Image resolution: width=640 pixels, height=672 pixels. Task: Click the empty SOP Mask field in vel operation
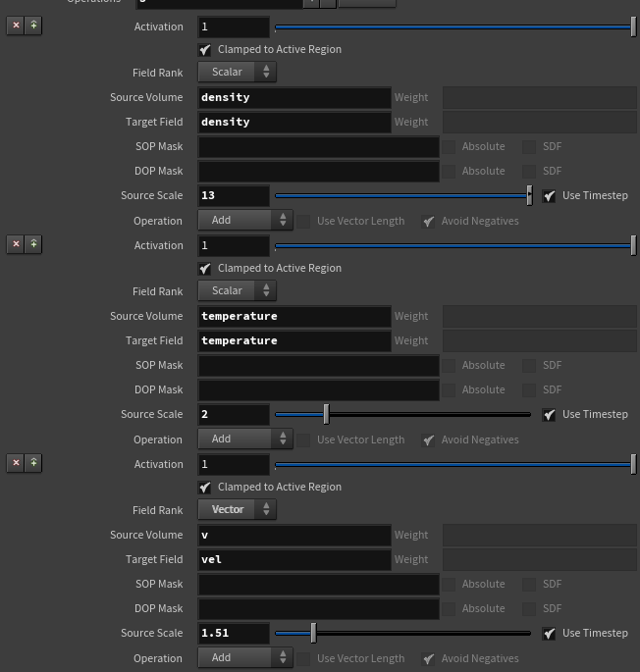(318, 584)
